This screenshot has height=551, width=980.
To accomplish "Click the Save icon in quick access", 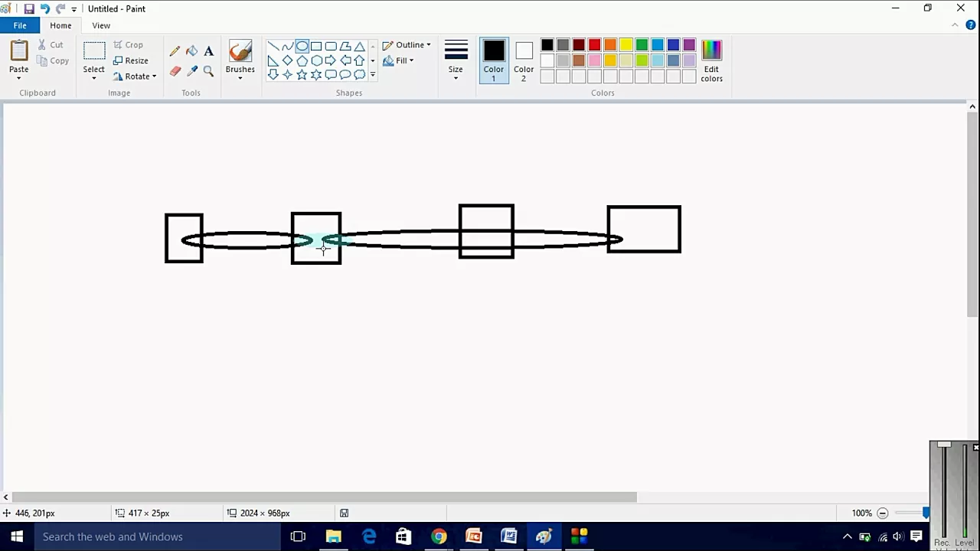I will tap(28, 8).
